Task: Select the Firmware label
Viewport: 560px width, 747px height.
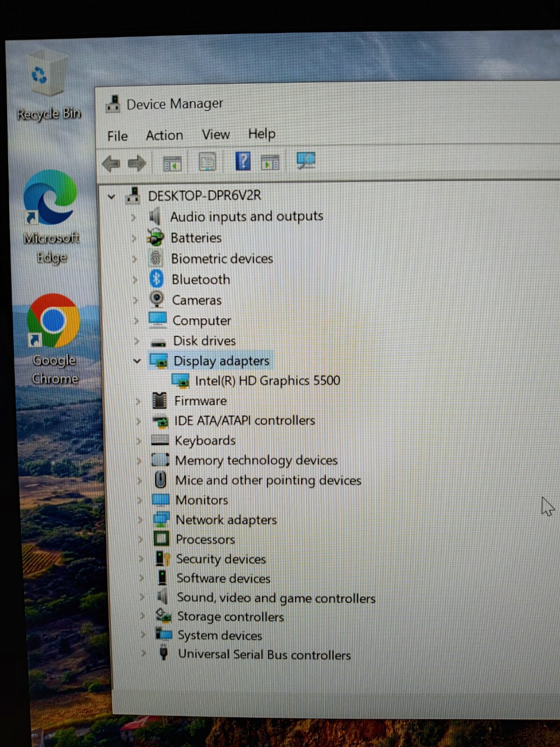Action: click(x=200, y=401)
